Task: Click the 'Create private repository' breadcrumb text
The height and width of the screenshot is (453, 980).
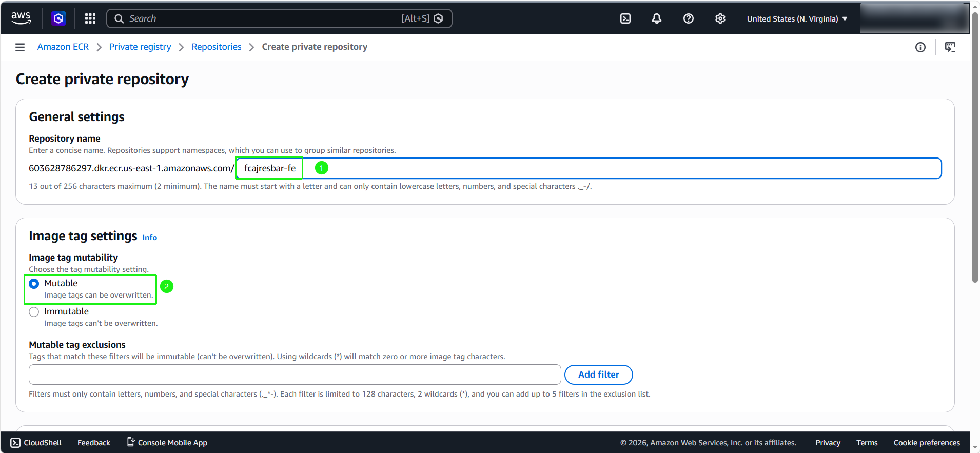Action: (315, 47)
